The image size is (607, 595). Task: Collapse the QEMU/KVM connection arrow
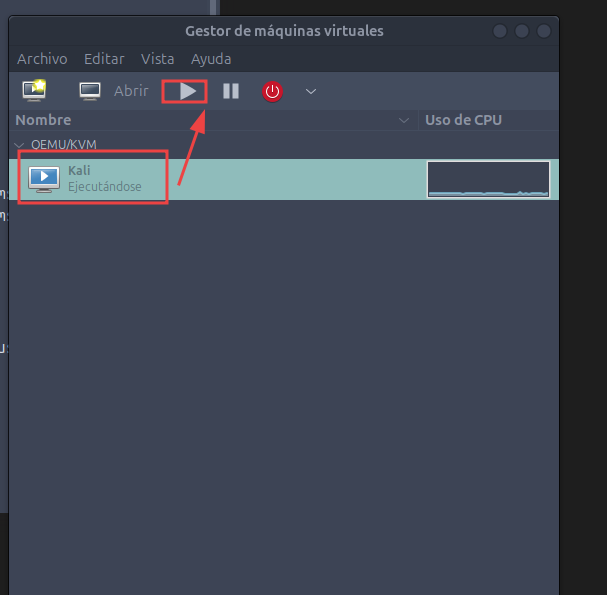(x=19, y=144)
